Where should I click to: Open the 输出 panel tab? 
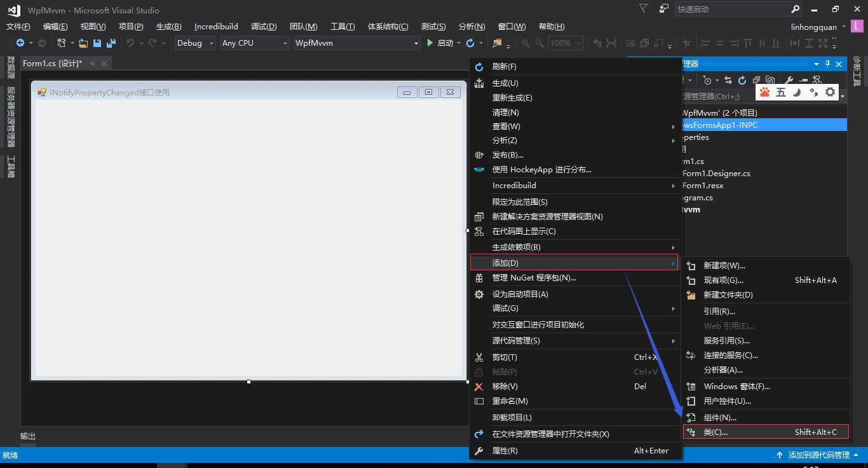click(x=28, y=436)
